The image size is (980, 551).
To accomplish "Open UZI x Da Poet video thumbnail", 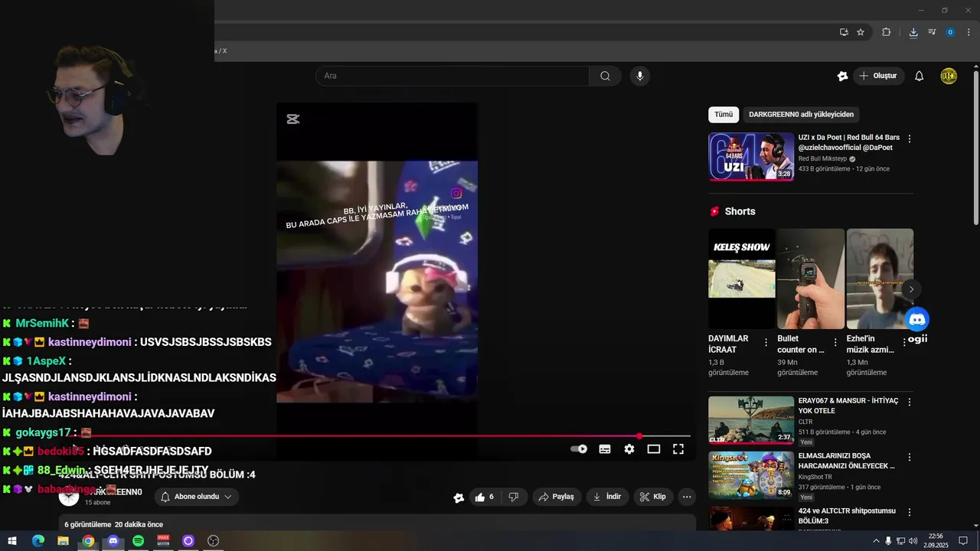I will [751, 156].
